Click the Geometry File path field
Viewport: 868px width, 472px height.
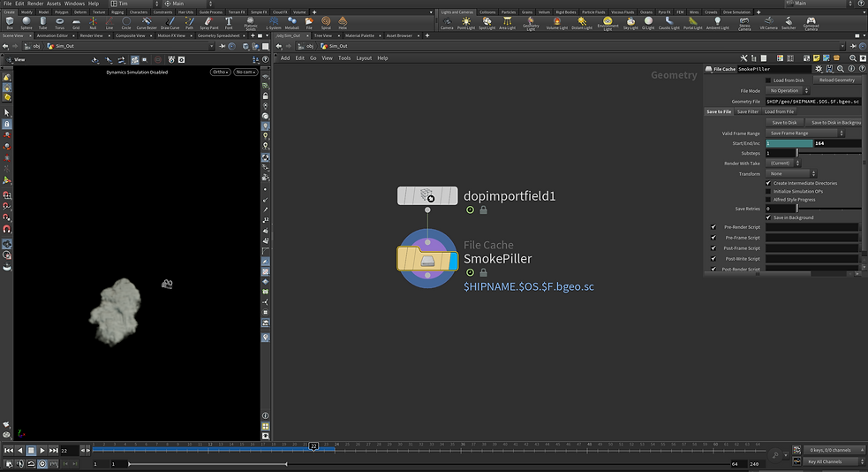click(813, 102)
